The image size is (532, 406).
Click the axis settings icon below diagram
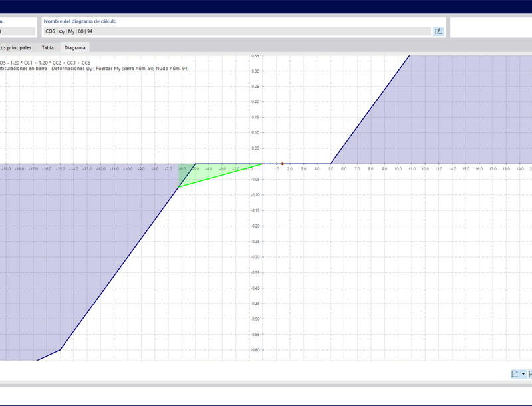[515, 374]
